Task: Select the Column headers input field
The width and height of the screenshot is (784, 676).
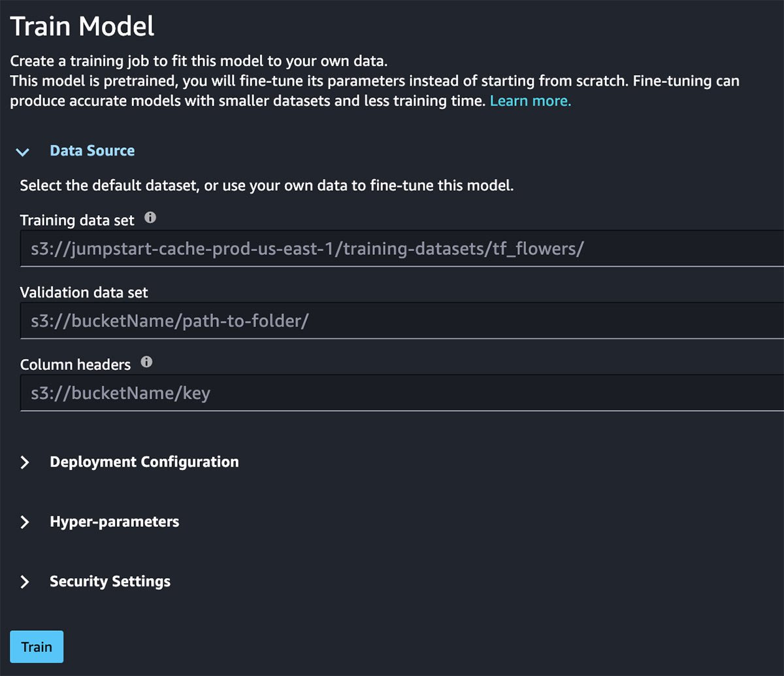Action: 392,393
